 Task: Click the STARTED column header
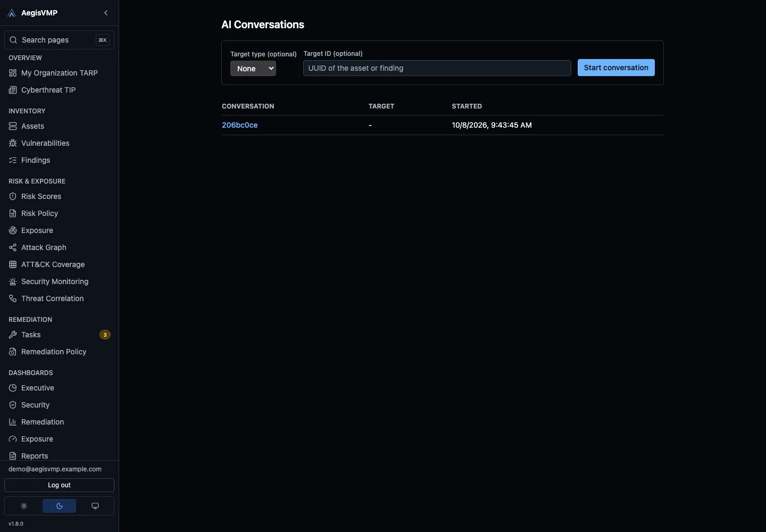pos(467,106)
